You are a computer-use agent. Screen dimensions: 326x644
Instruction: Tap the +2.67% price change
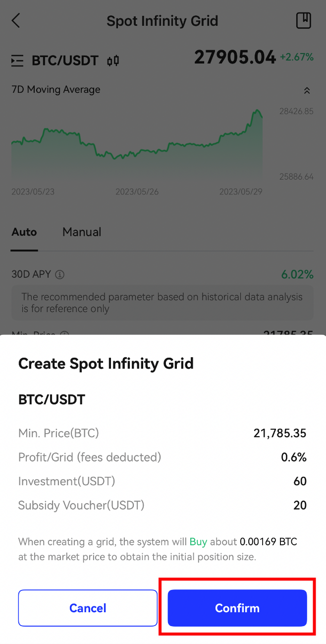click(297, 58)
